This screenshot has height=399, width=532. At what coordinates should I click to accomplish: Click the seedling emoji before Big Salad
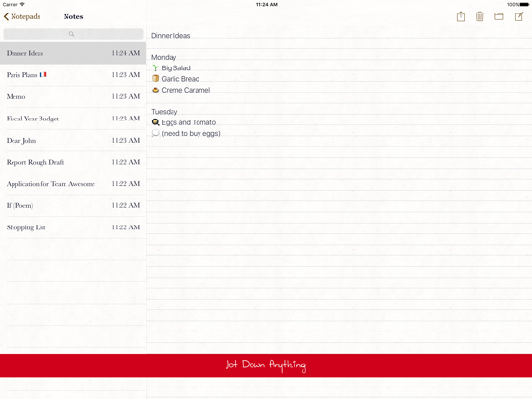point(156,67)
